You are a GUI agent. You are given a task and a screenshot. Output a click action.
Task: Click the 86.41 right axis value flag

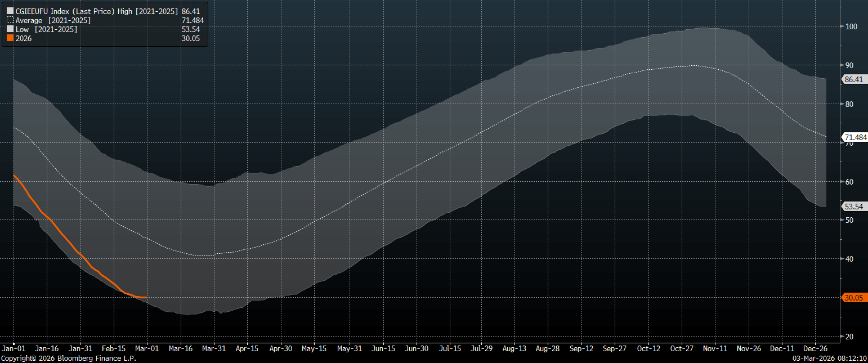tap(853, 79)
